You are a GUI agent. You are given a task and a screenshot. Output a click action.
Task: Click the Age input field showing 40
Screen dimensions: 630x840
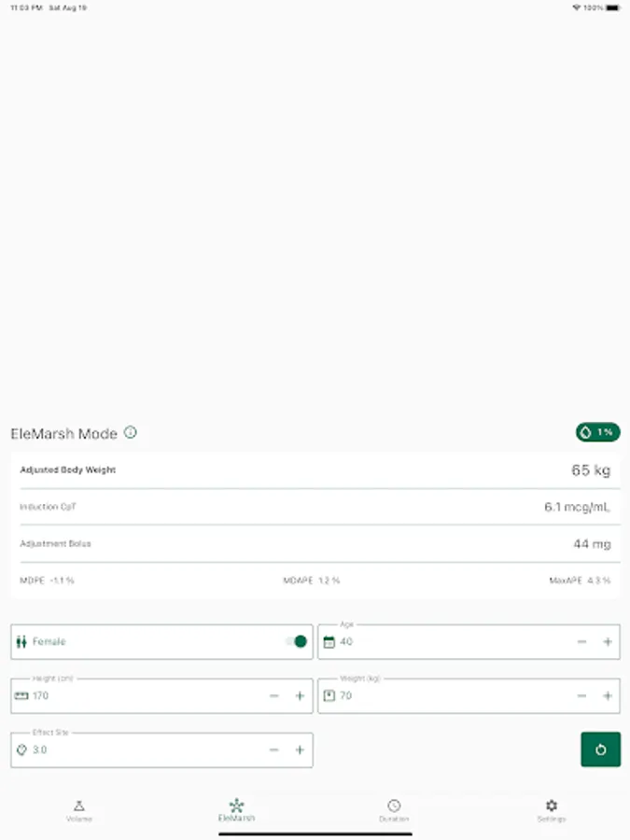tap(469, 641)
